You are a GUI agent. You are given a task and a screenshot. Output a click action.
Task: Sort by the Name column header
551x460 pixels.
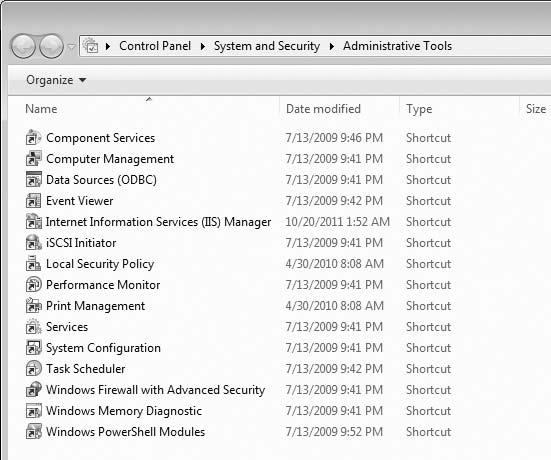[41, 109]
